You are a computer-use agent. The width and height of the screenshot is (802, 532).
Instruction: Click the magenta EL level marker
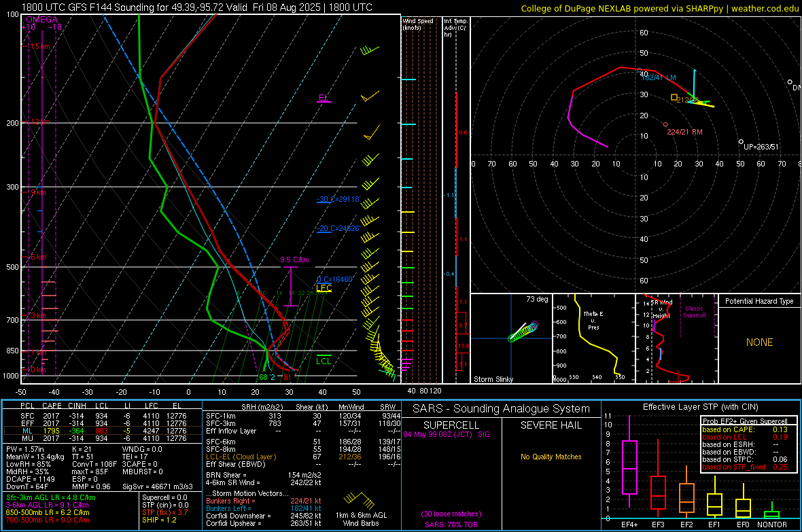pos(324,99)
